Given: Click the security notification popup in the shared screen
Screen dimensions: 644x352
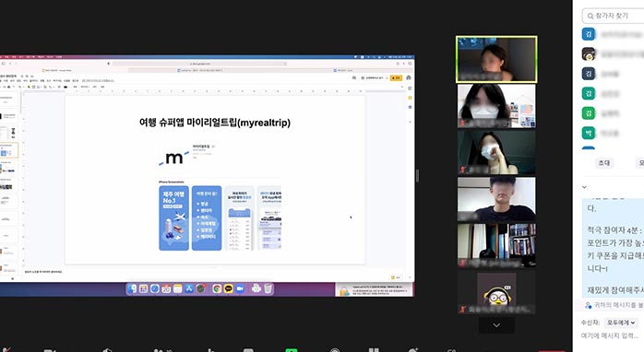Looking at the screenshot, I should (374, 289).
